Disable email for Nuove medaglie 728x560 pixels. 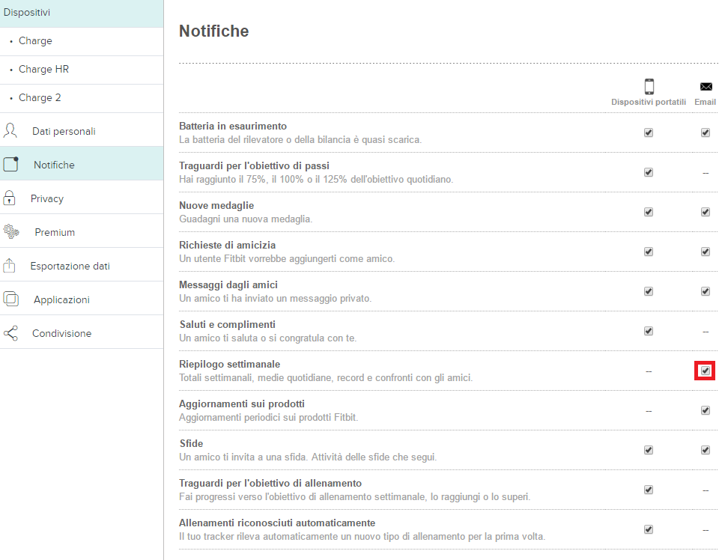[x=706, y=212]
